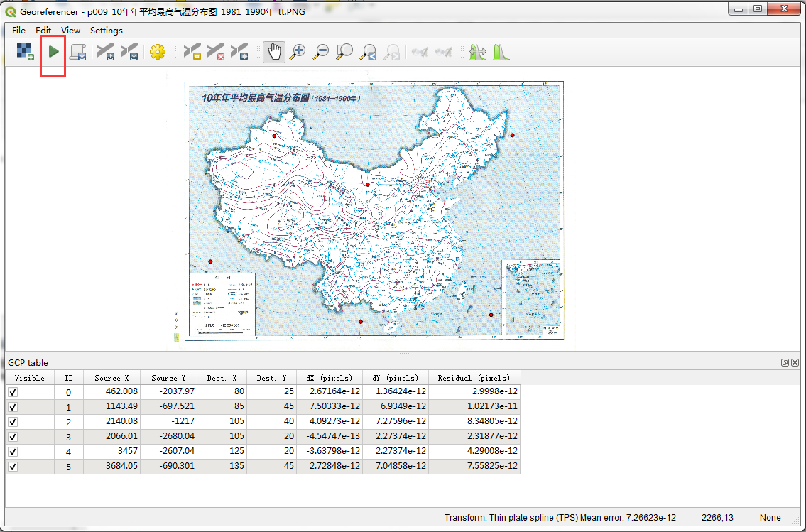
Task: Click the red GCP marker near the map's top-left
Action: [x=275, y=136]
